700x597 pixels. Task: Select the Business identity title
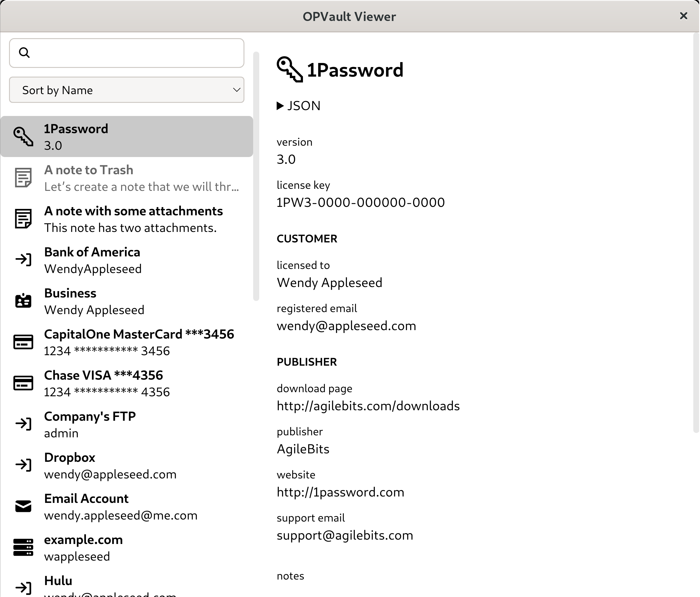[70, 293]
